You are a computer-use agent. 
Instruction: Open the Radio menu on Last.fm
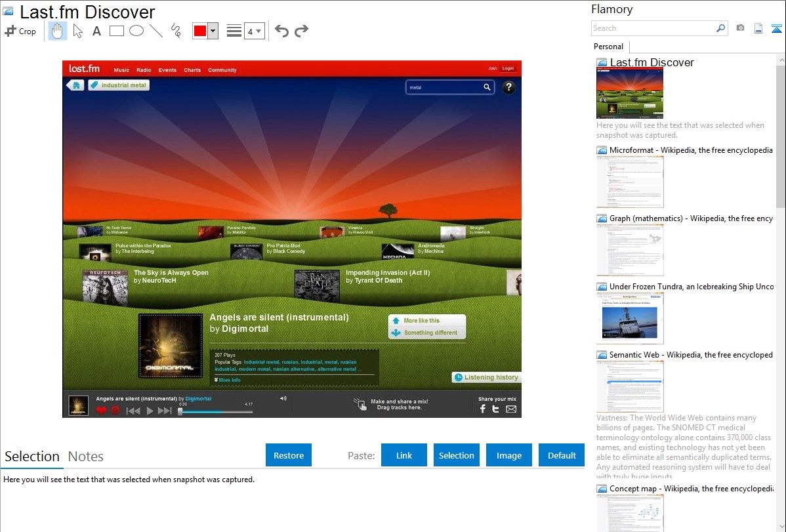click(144, 70)
